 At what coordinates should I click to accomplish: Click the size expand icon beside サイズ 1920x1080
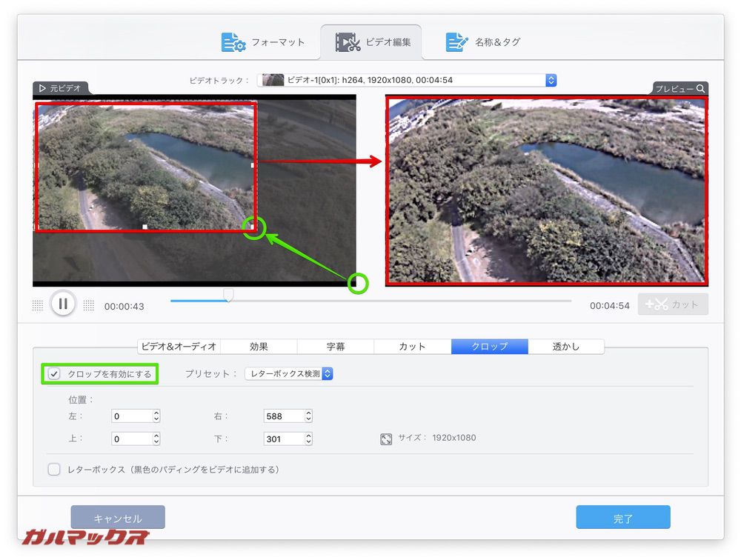click(386, 439)
